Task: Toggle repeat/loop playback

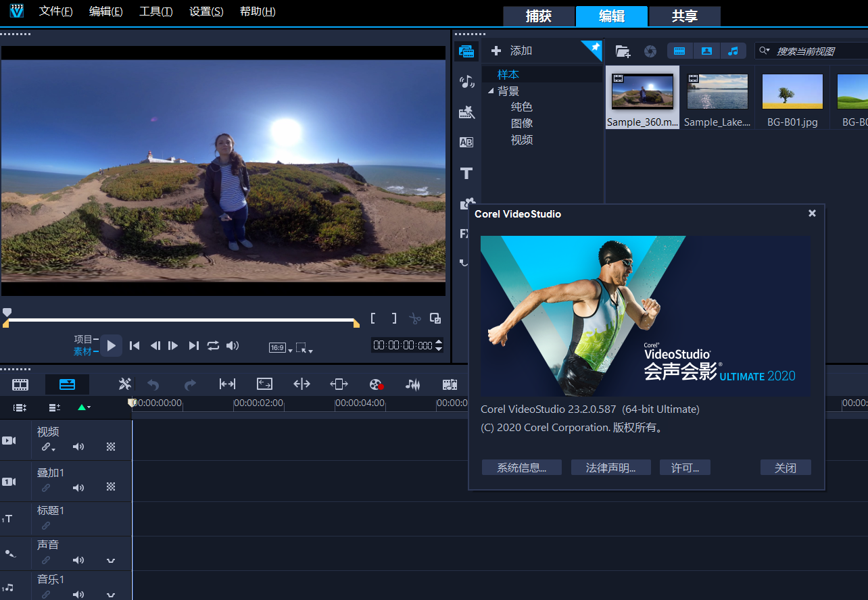Action: pos(213,345)
